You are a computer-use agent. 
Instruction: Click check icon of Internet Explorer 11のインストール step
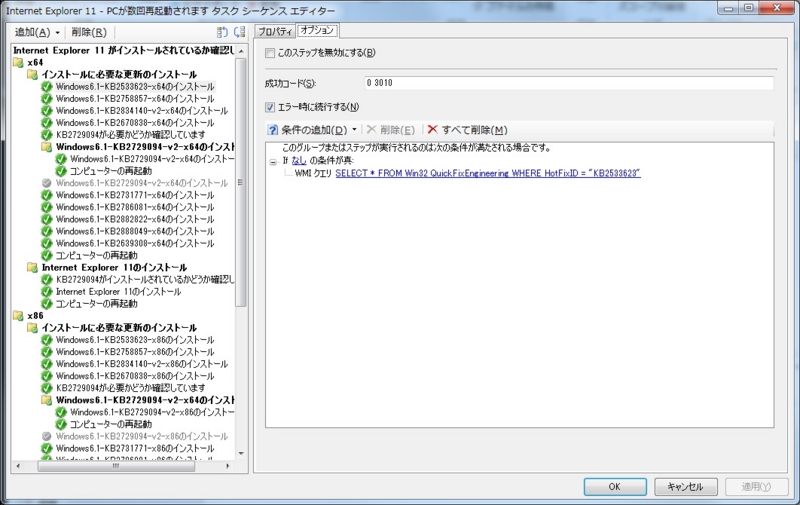47,292
